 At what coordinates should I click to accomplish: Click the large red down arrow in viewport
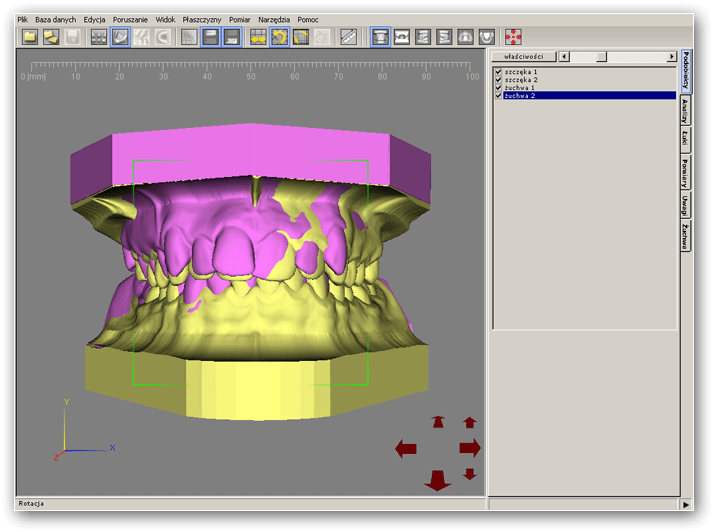point(438,481)
